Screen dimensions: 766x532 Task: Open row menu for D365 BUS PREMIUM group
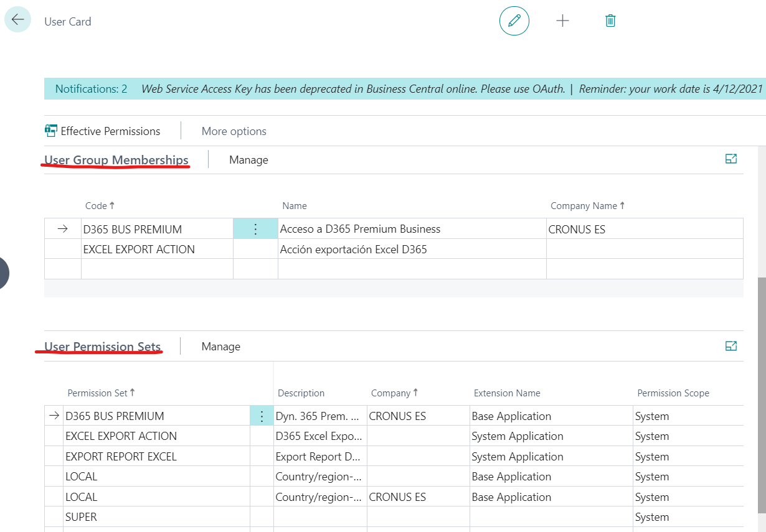pos(255,229)
